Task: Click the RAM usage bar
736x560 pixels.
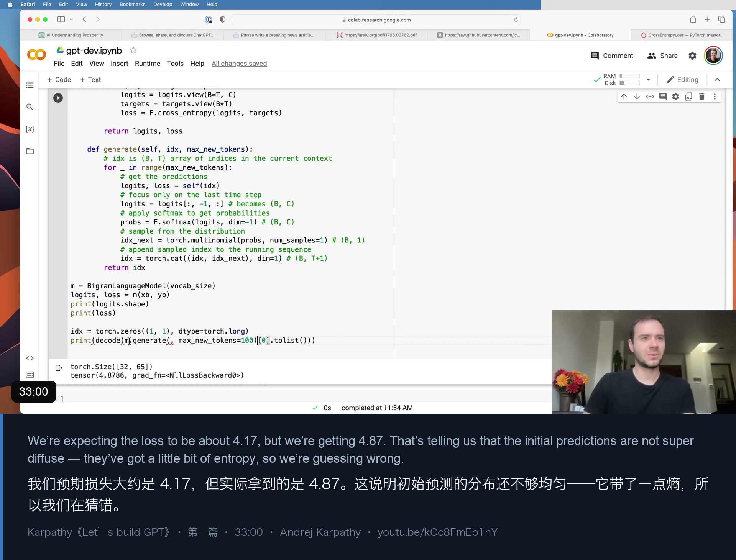Action: click(629, 76)
